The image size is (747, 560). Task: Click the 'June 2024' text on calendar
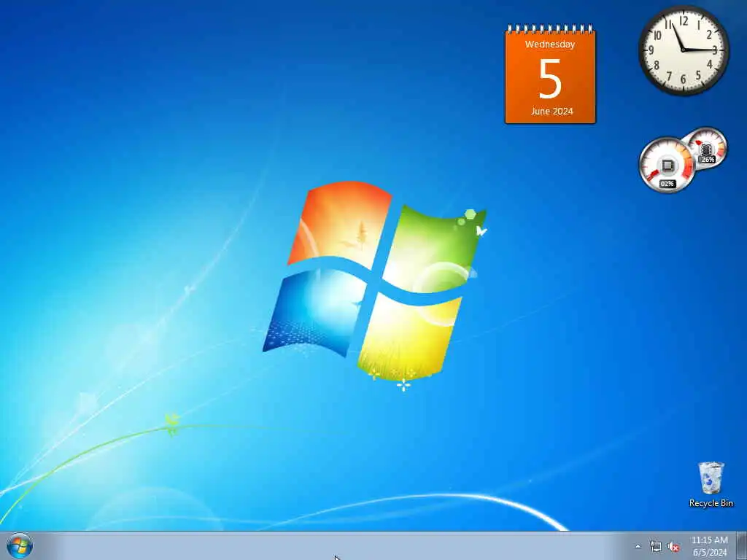[551, 111]
